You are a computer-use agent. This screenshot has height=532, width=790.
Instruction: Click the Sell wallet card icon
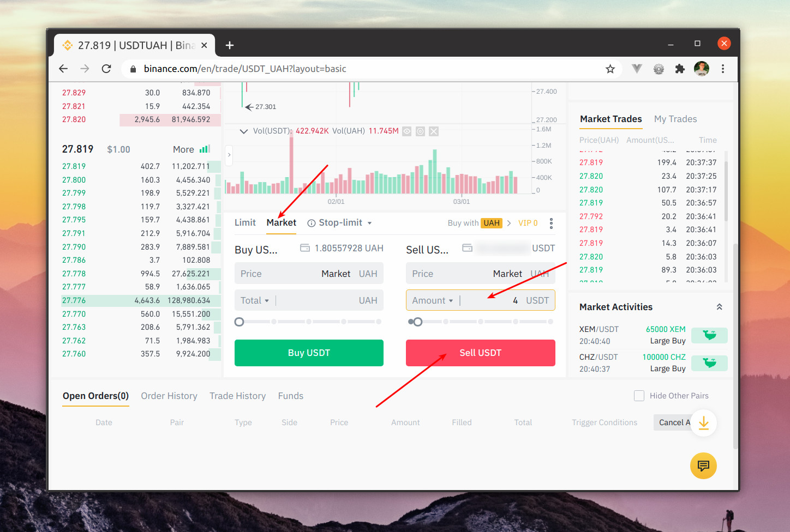point(467,248)
